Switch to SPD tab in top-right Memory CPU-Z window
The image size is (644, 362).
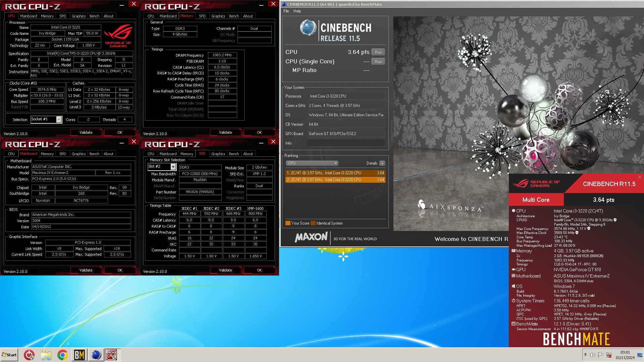pyautogui.click(x=202, y=16)
